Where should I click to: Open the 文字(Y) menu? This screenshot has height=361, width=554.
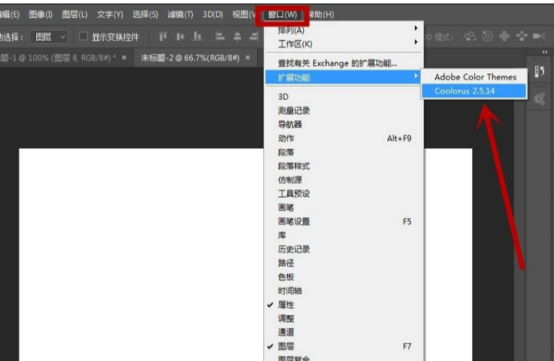coord(110,14)
